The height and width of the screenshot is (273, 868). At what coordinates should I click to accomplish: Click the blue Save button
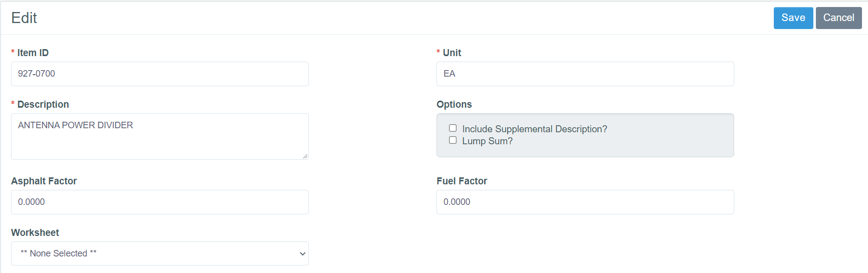point(793,18)
